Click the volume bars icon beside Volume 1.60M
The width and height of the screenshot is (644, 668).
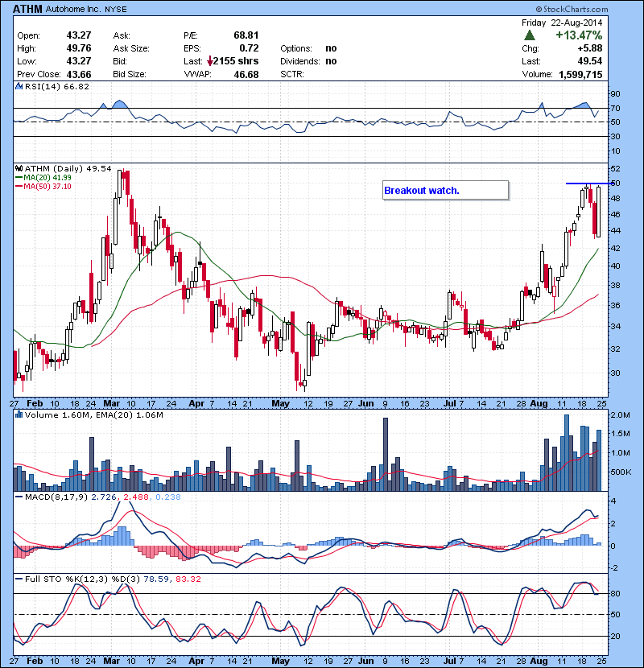coord(19,414)
